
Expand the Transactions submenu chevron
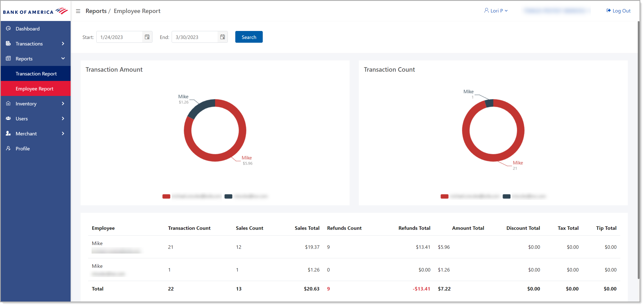point(63,43)
